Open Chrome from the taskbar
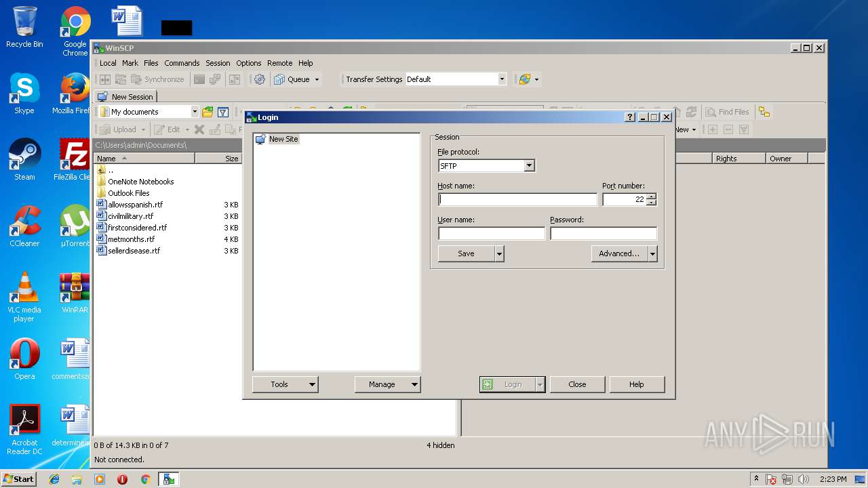 tap(145, 479)
